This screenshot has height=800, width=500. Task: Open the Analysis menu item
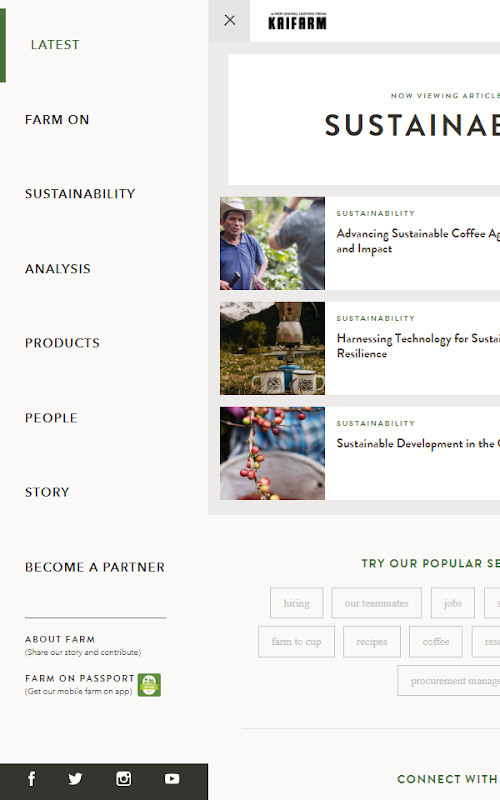[58, 269]
